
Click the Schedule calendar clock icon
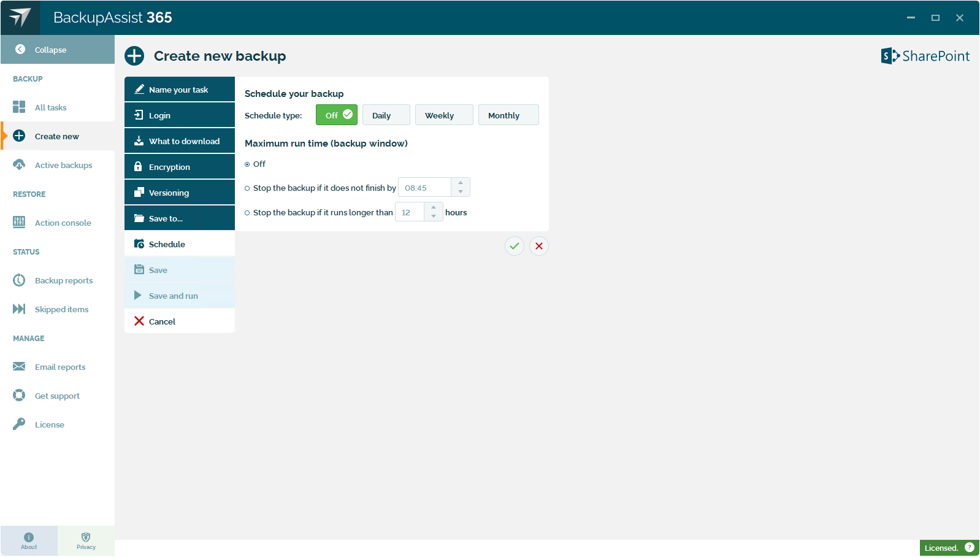coord(139,244)
